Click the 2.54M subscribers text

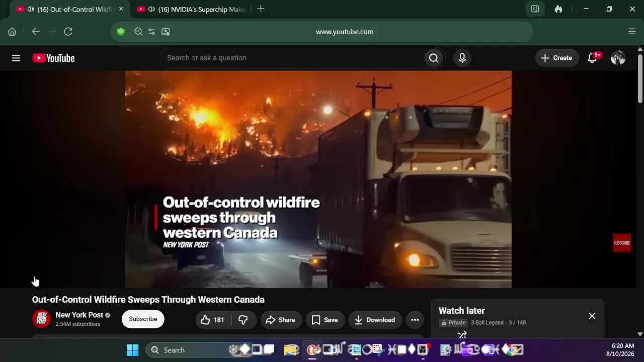(x=78, y=324)
